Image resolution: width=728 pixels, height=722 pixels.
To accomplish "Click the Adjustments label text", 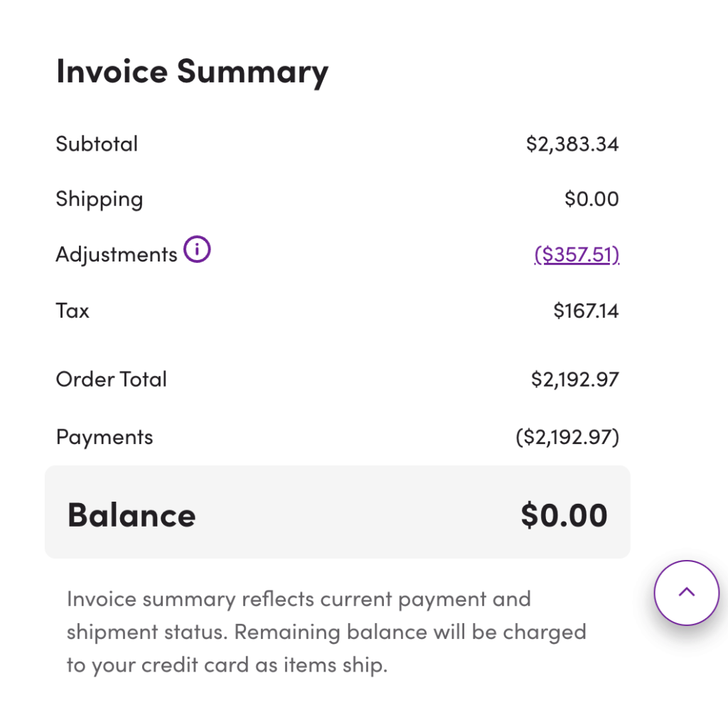I will [116, 254].
